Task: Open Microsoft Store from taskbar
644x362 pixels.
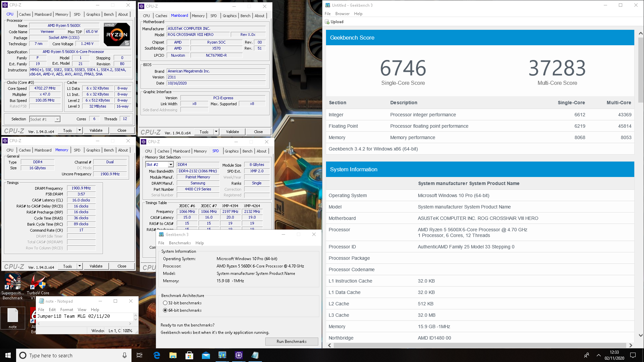Action: pos(190,355)
